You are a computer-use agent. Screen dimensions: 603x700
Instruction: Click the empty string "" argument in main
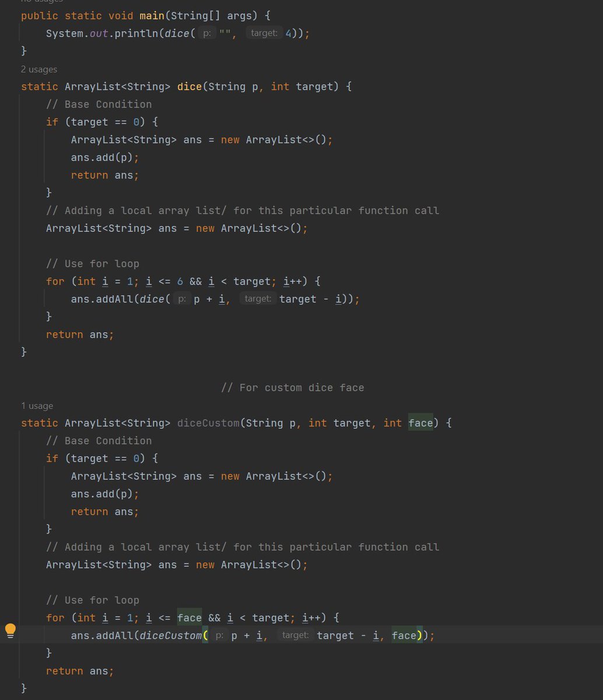point(225,33)
